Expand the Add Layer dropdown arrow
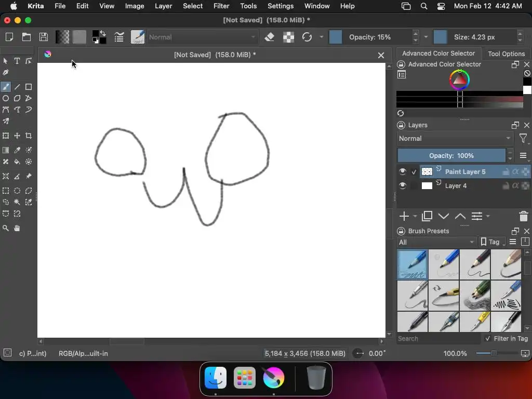This screenshot has height=399, width=532. [x=415, y=216]
